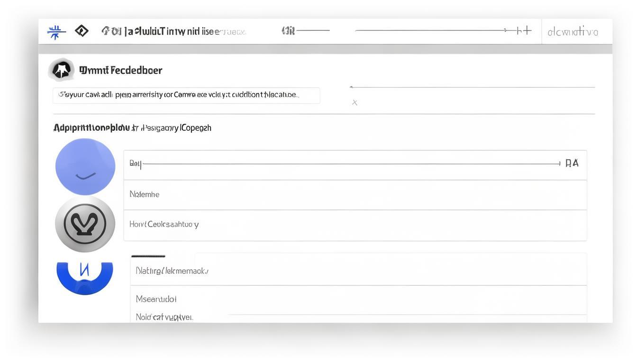The image size is (637, 364).
Task: Click the Dmmt Fecedboer title
Action: tap(121, 71)
